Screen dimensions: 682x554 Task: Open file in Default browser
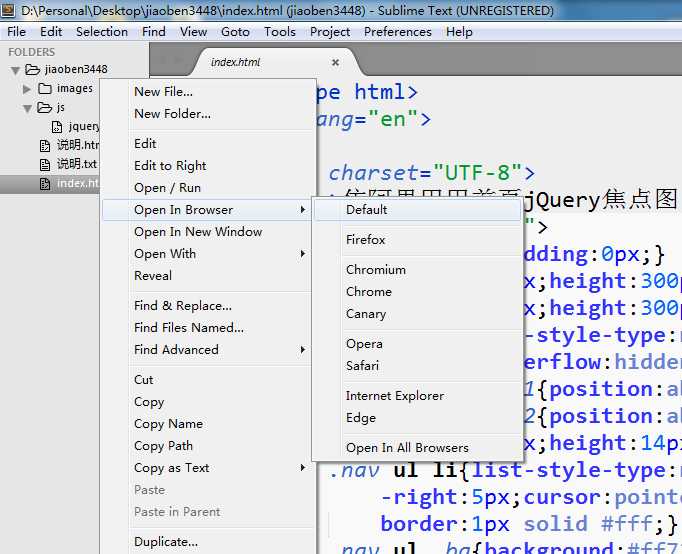pos(417,210)
